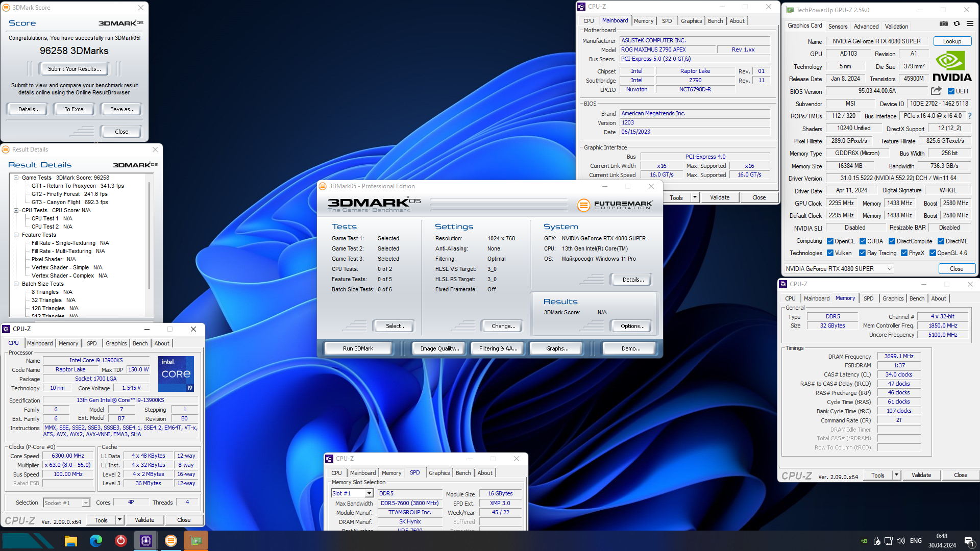This screenshot has height=551, width=980.
Task: Click 3DMark Score window title icon
Action: point(6,8)
